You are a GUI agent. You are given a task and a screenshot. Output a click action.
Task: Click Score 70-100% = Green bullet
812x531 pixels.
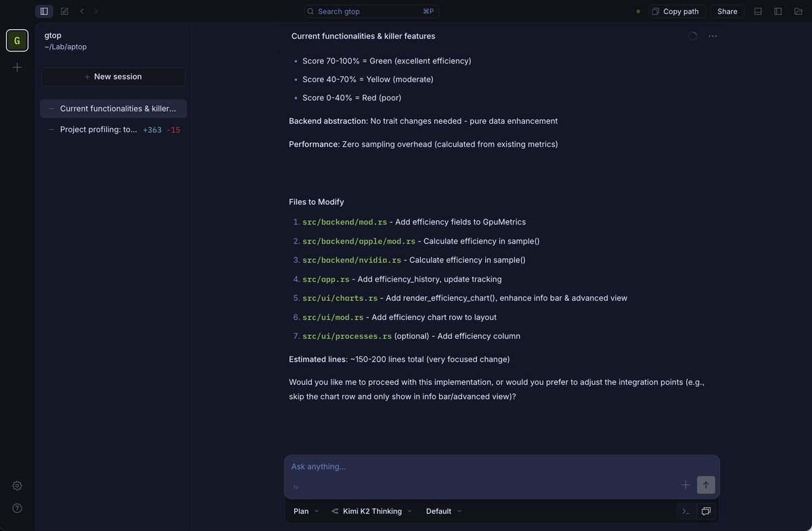point(387,61)
